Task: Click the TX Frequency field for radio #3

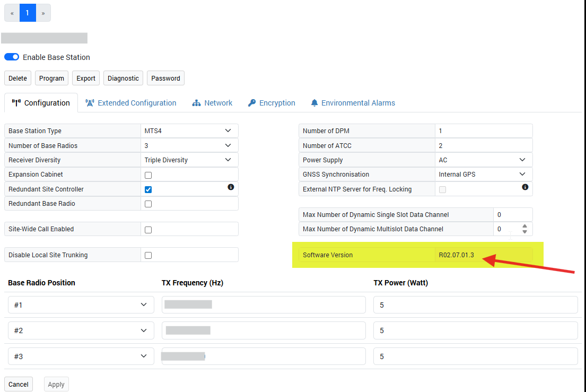Action: pos(264,356)
